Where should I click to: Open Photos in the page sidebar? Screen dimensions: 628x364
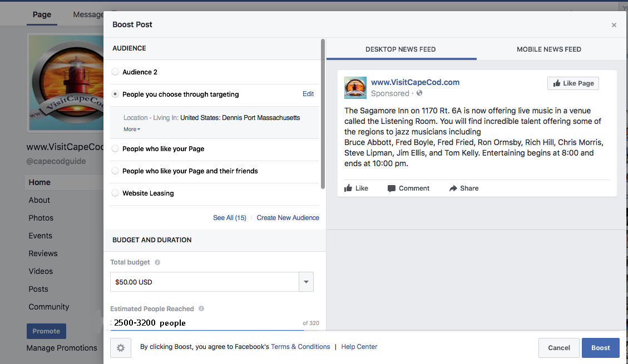pyautogui.click(x=41, y=218)
